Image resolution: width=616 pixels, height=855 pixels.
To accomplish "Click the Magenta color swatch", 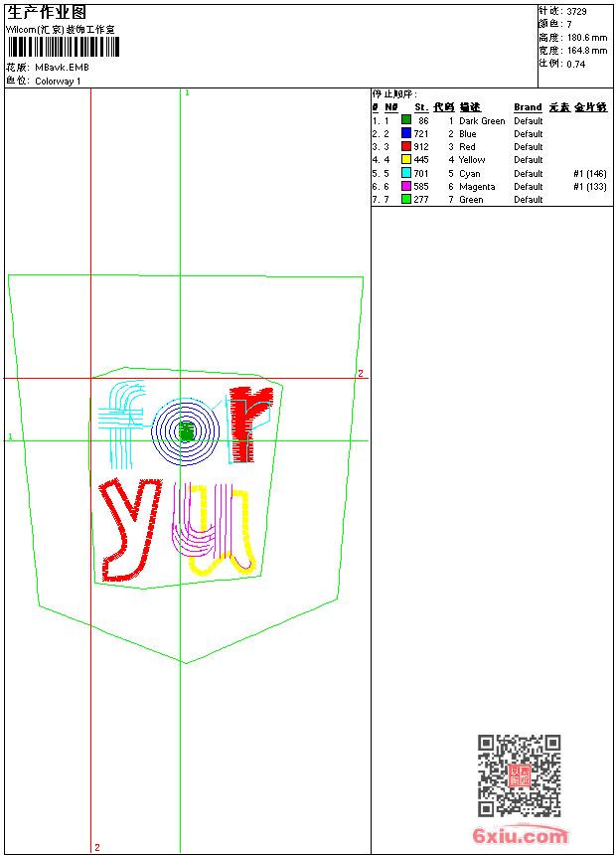I will pos(406,186).
